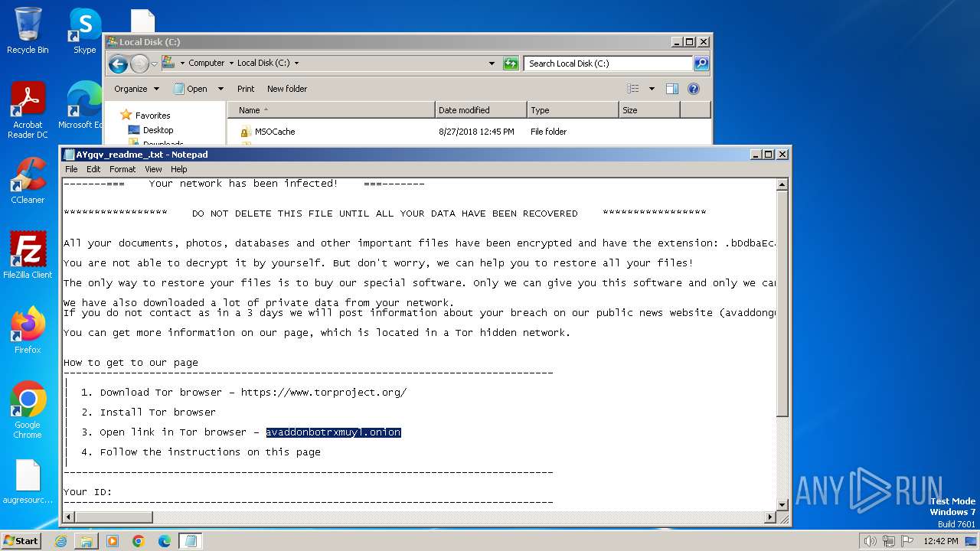This screenshot has width=980, height=551.
Task: Open the Notepad Format menu
Action: 122,169
